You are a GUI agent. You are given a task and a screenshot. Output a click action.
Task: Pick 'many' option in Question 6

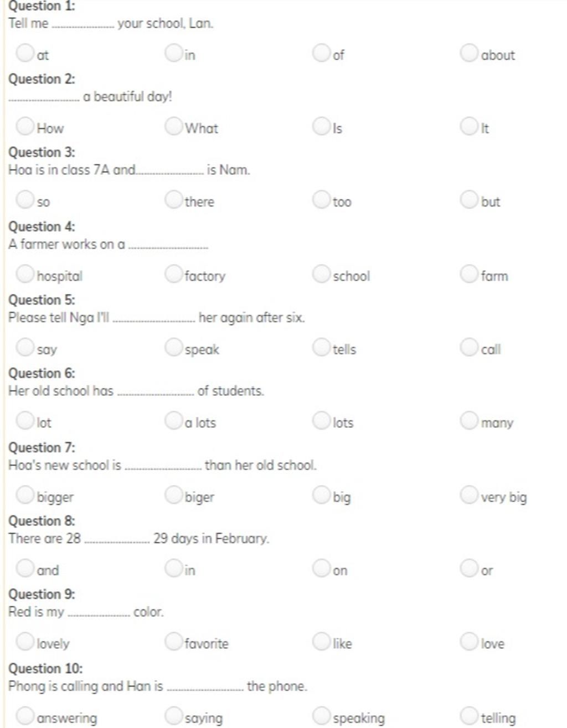(469, 421)
